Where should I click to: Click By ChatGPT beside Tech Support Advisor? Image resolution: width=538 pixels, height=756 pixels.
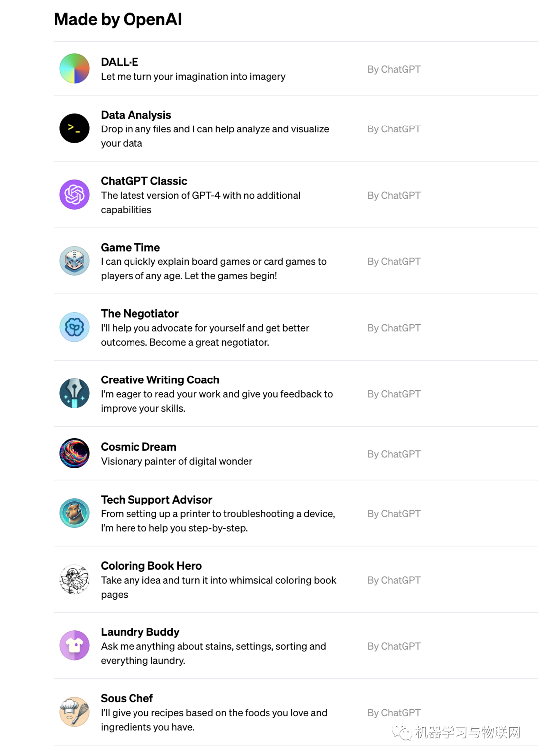click(394, 514)
